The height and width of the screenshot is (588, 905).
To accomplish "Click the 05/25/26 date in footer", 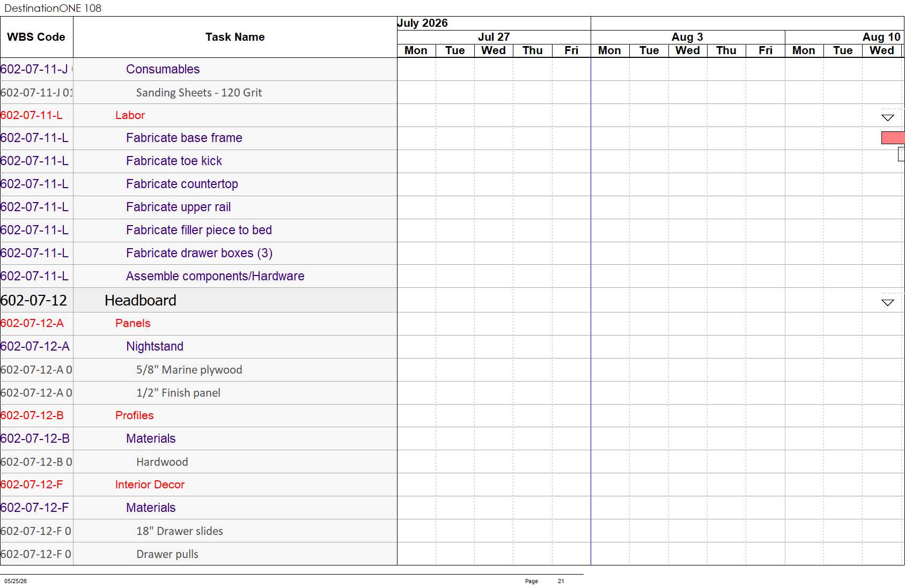I will tap(16, 581).
